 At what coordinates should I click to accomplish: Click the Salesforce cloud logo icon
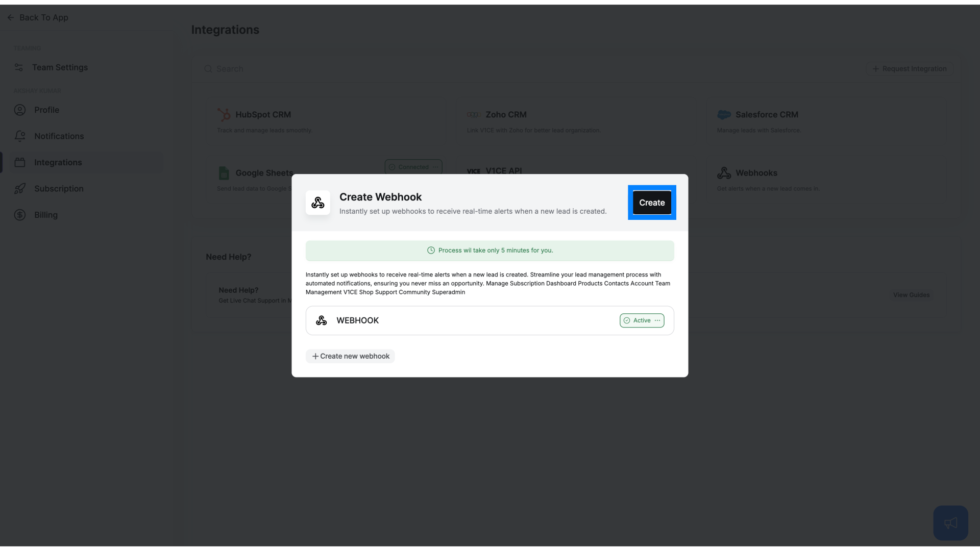click(724, 115)
